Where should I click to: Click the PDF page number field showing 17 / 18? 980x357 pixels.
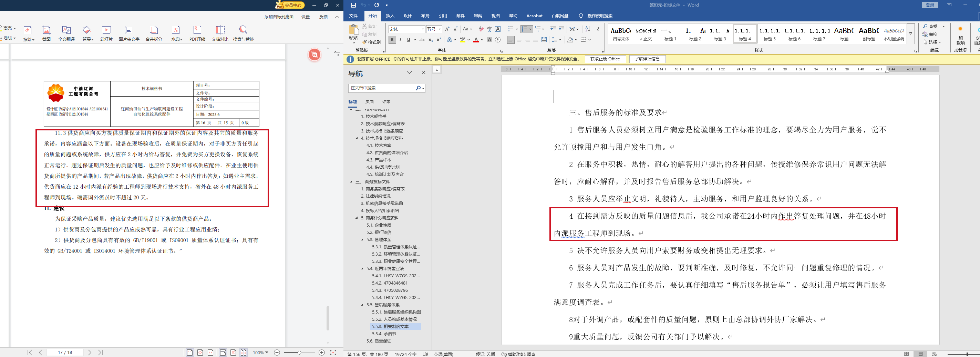[65, 353]
